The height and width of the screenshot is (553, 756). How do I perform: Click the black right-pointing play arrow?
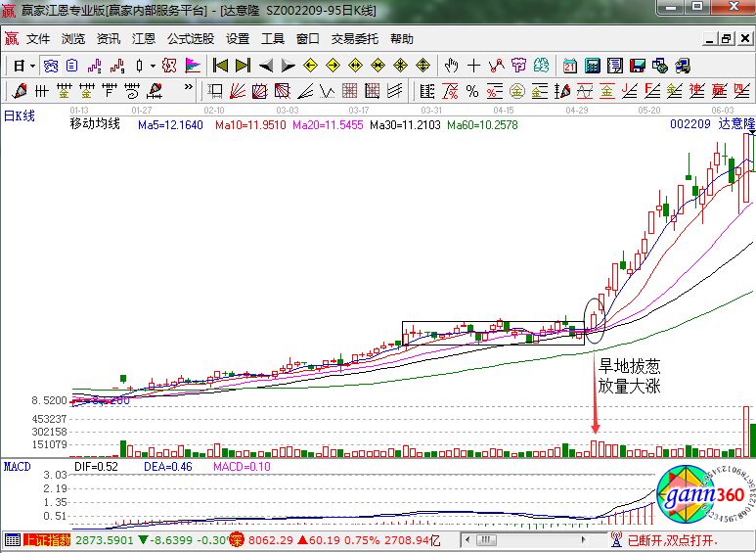pyautogui.click(x=289, y=66)
